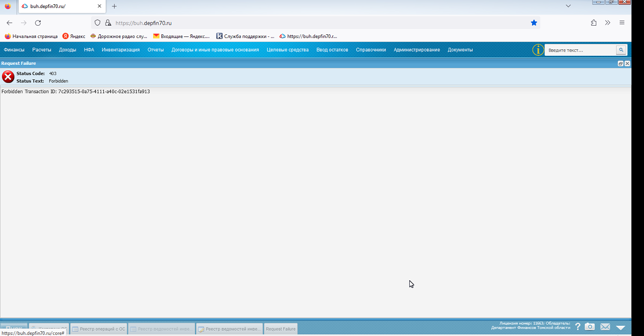Close the buh.depfin70.ru tab
Viewport: 644px width, 336px height.
pos(100,6)
